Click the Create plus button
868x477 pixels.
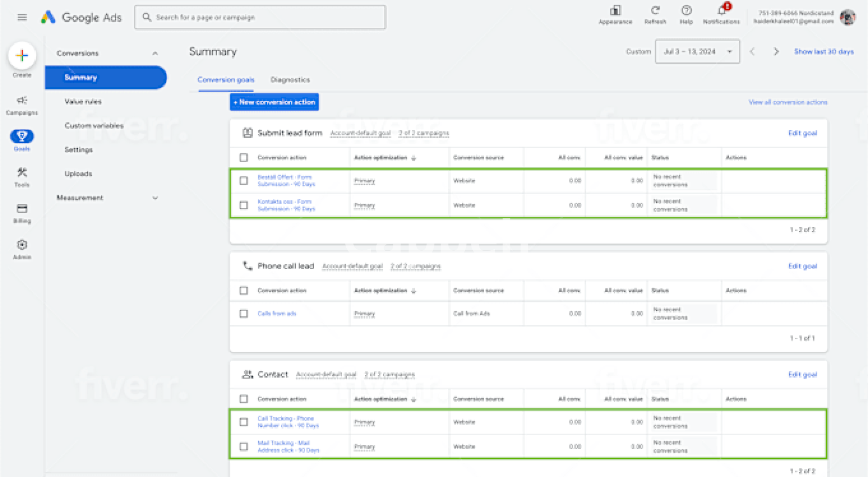tap(22, 56)
